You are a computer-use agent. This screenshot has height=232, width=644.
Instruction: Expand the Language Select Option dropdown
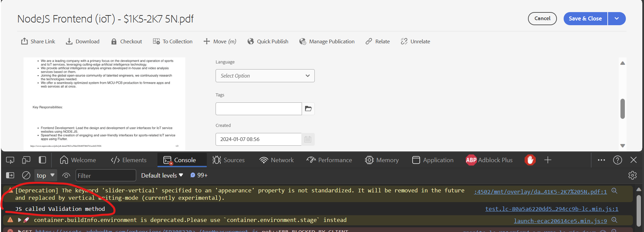[x=265, y=76]
